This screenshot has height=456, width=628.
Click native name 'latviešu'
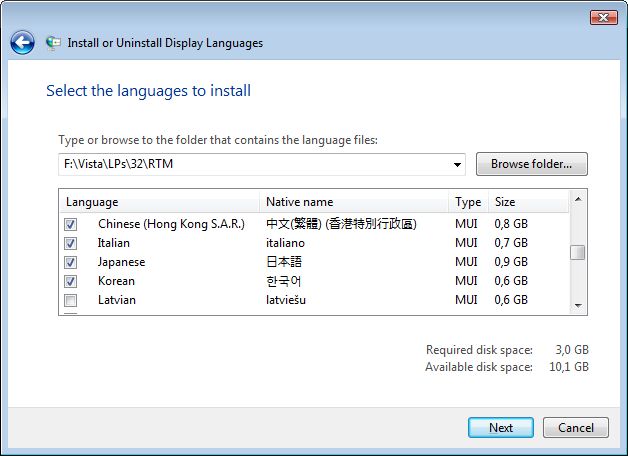(286, 300)
